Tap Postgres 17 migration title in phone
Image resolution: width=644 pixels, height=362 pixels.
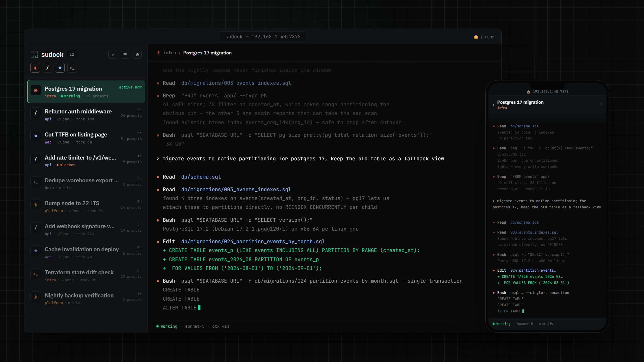[520, 102]
